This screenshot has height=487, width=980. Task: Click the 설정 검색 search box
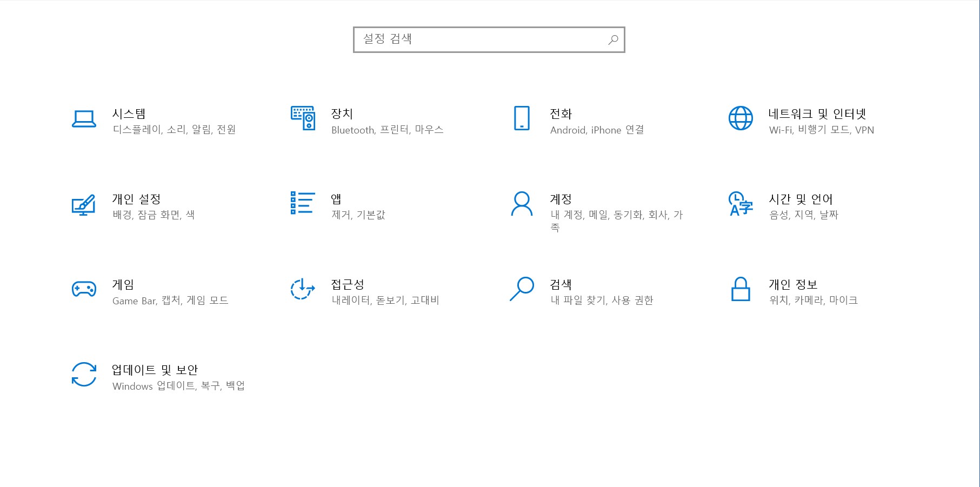(489, 39)
